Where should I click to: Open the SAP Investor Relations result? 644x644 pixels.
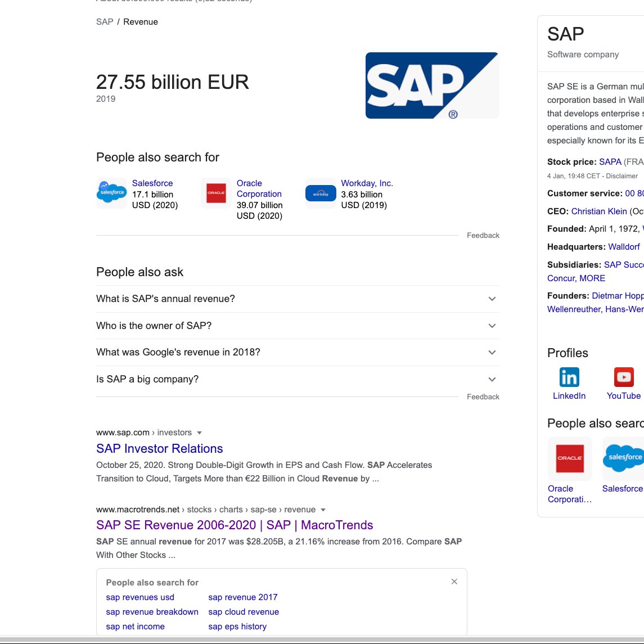[159, 448]
